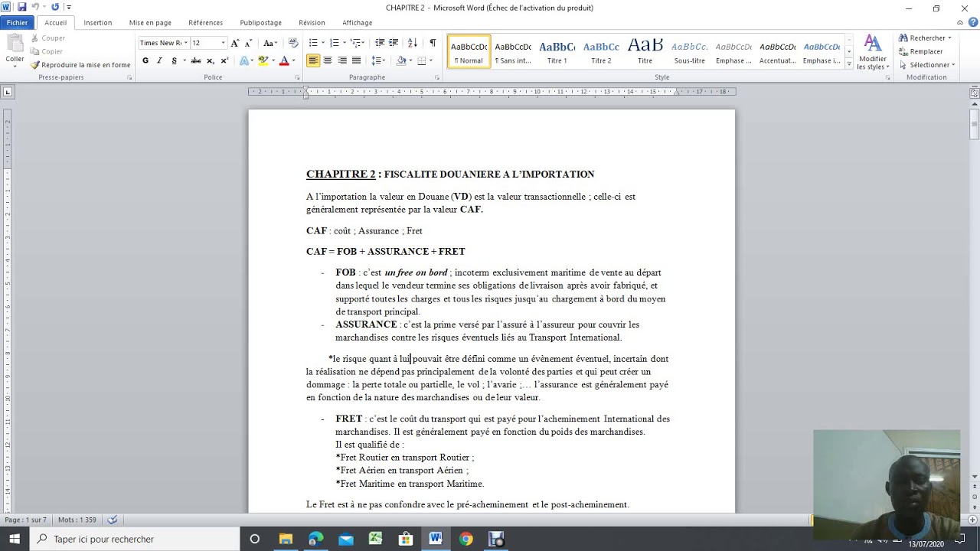Open the font name dropdown

[x=186, y=43]
